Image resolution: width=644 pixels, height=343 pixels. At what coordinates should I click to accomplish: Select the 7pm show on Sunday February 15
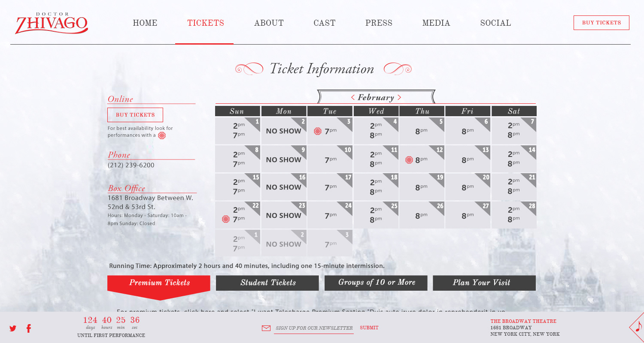point(239,191)
